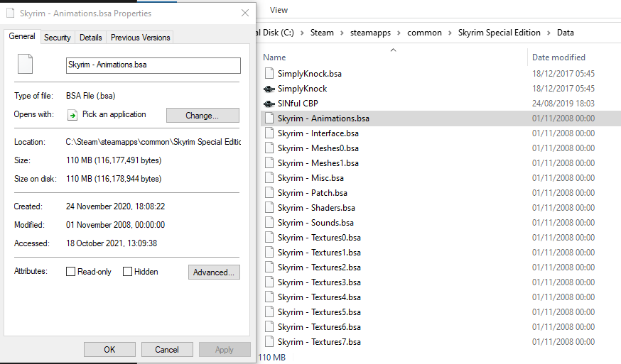
Task: Click the Skyrim - Meshes0.bsa file icon
Action: click(269, 148)
